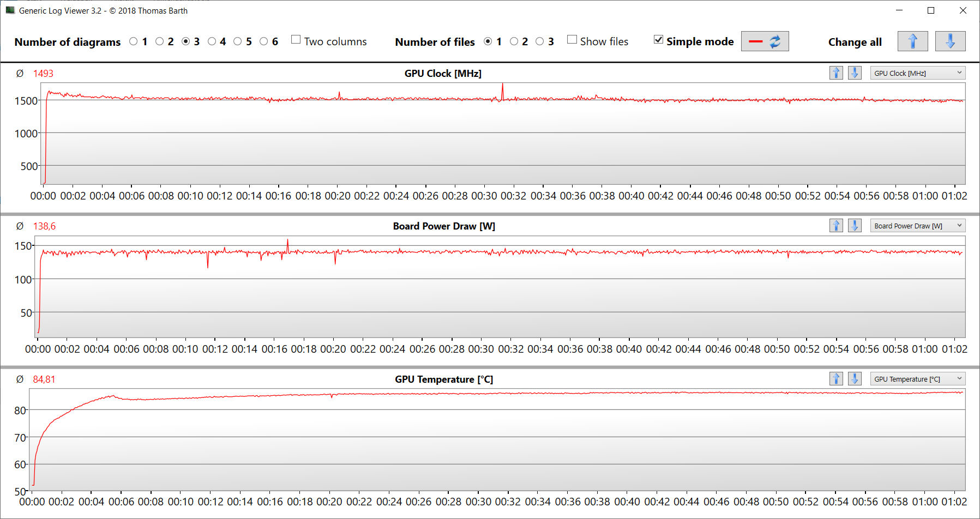Viewport: 980px width, 519px height.
Task: Hit down arrow beside GPU Temperature dropdown
Action: [855, 379]
